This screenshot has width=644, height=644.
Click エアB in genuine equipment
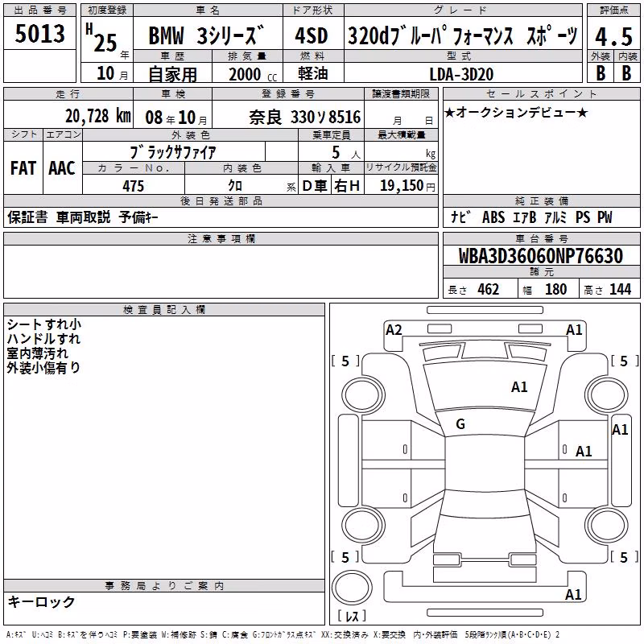525,217
